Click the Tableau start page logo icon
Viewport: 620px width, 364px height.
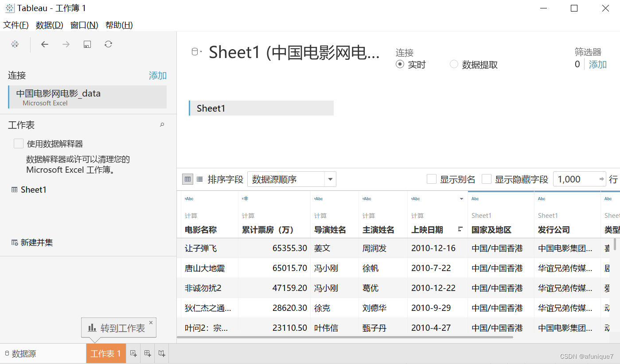point(15,44)
